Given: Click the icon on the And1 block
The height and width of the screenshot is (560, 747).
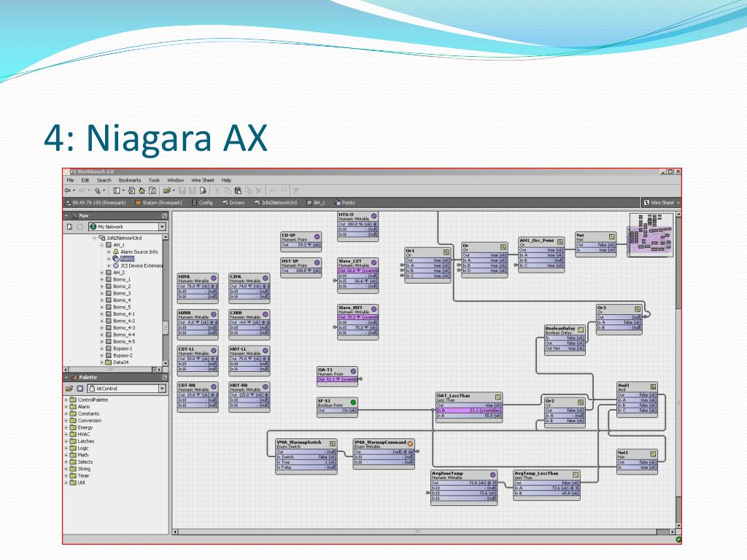Looking at the screenshot, I should 653,386.
